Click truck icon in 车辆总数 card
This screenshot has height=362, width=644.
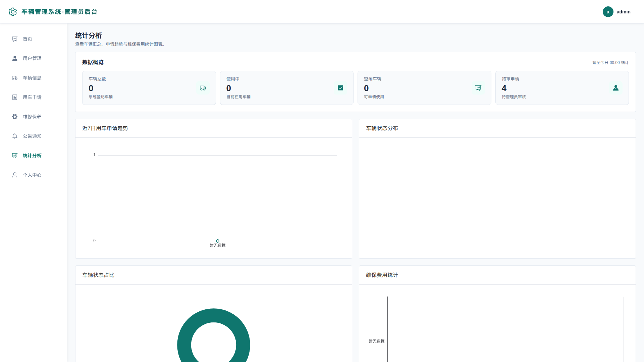point(203,88)
